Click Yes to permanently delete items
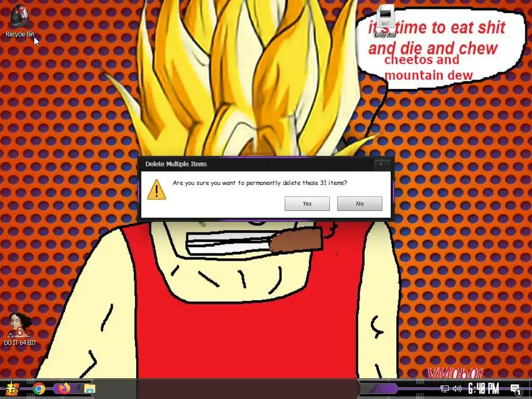Image resolution: width=532 pixels, height=399 pixels. pyautogui.click(x=307, y=204)
